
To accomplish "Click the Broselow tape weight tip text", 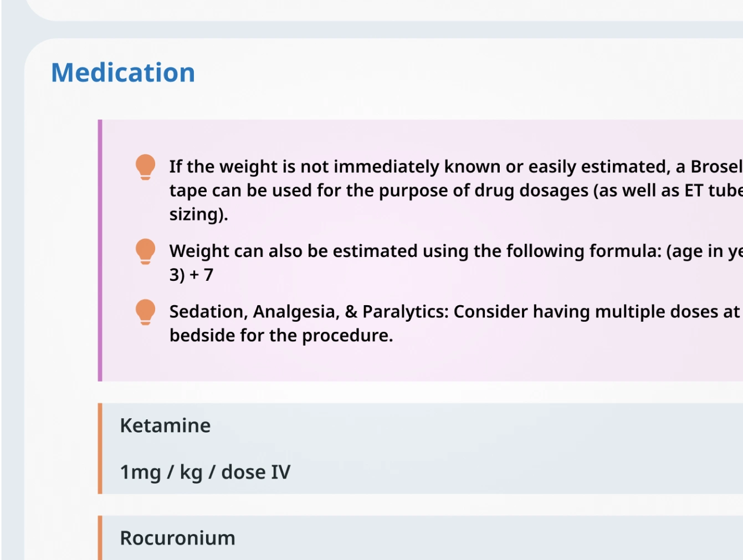I will [x=455, y=190].
